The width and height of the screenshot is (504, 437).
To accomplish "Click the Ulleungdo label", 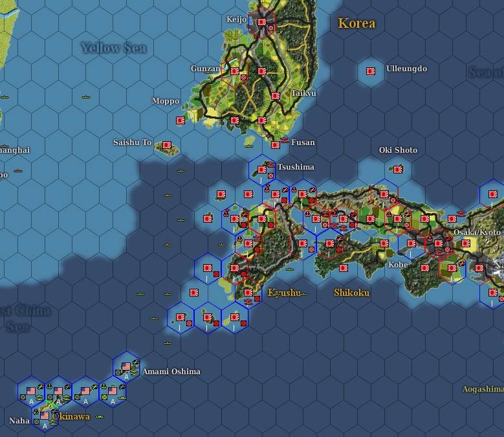I will [x=406, y=69].
